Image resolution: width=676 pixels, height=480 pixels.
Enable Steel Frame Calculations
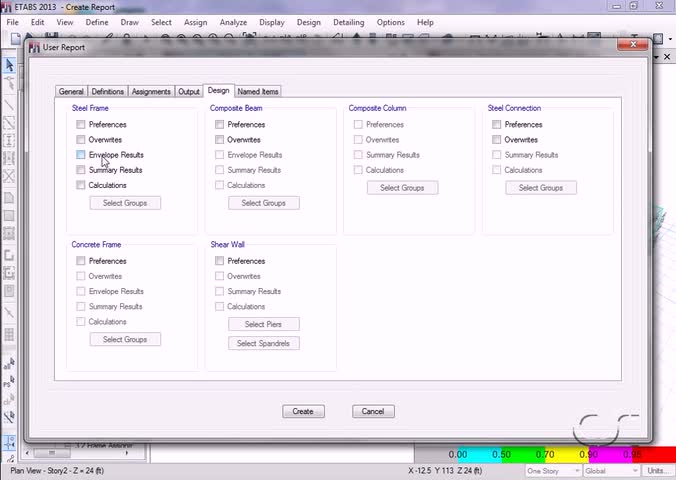click(x=81, y=185)
